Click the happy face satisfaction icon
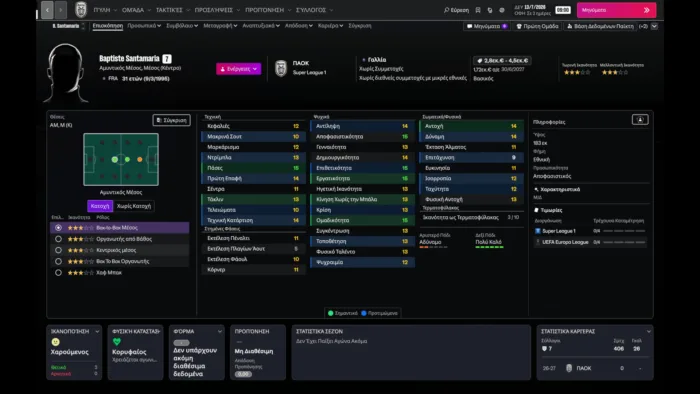The image size is (700, 394). [55, 342]
